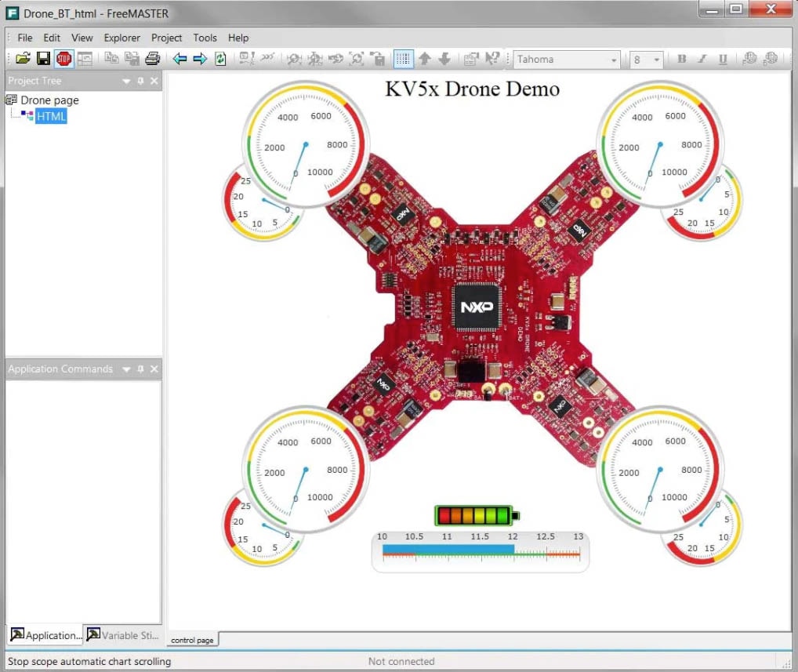Screen dimensions: 798x672
Task: Open the Explorer menu
Action: click(x=122, y=38)
